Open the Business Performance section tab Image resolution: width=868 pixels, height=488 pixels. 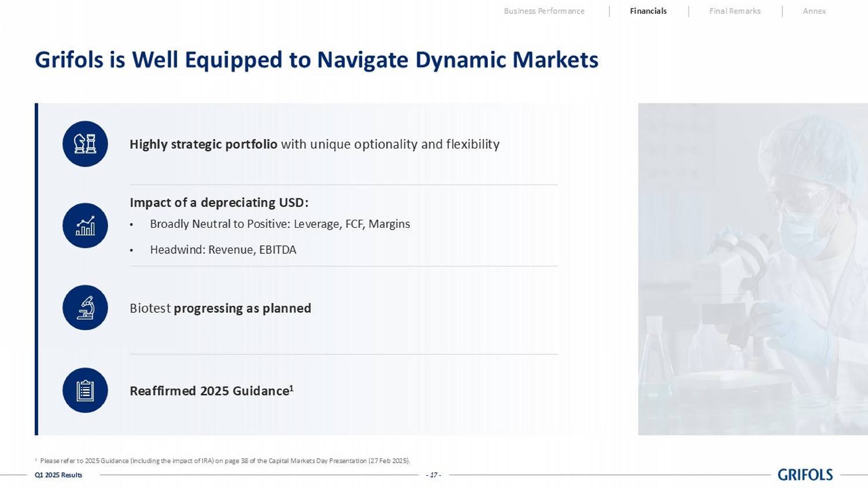coord(544,11)
